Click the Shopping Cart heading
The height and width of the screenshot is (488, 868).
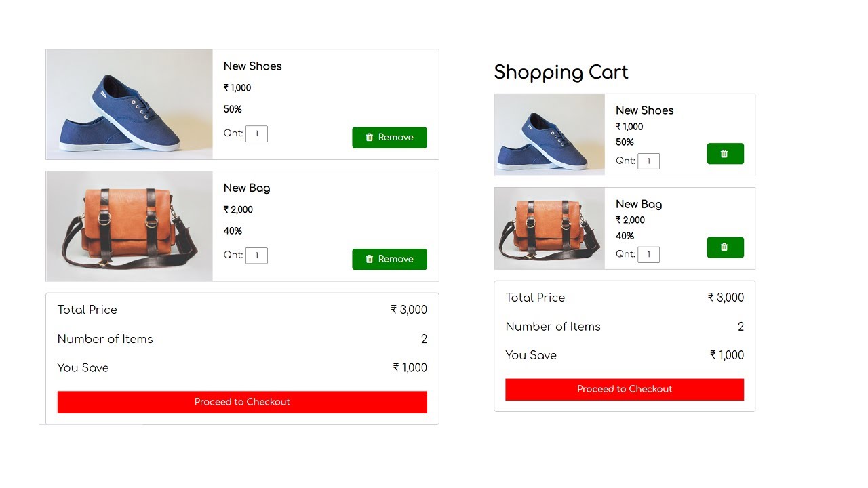(561, 73)
